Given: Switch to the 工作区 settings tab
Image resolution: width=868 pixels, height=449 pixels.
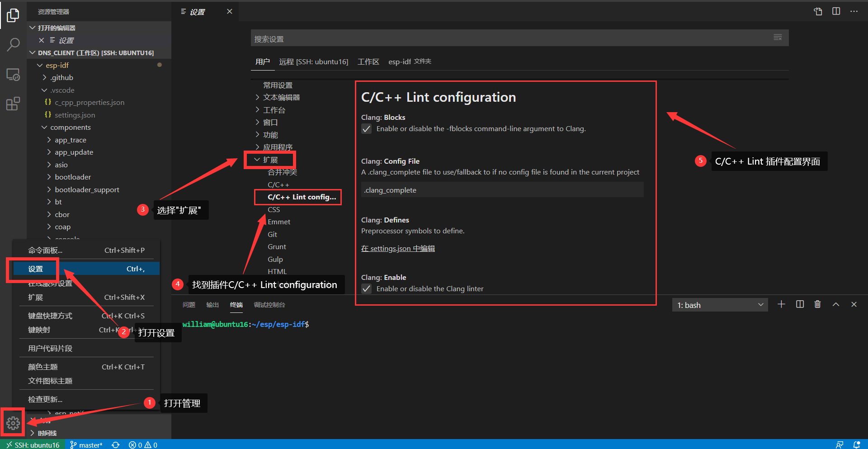Looking at the screenshot, I should (x=368, y=62).
